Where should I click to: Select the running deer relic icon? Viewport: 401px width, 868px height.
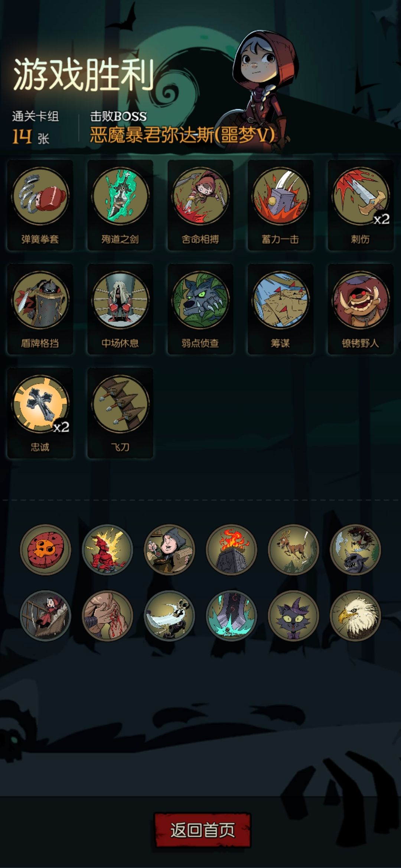coord(293,549)
